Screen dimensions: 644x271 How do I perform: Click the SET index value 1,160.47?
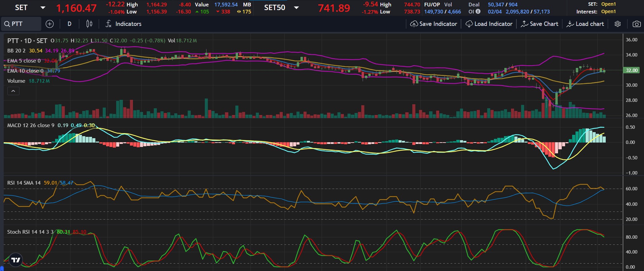click(x=76, y=8)
